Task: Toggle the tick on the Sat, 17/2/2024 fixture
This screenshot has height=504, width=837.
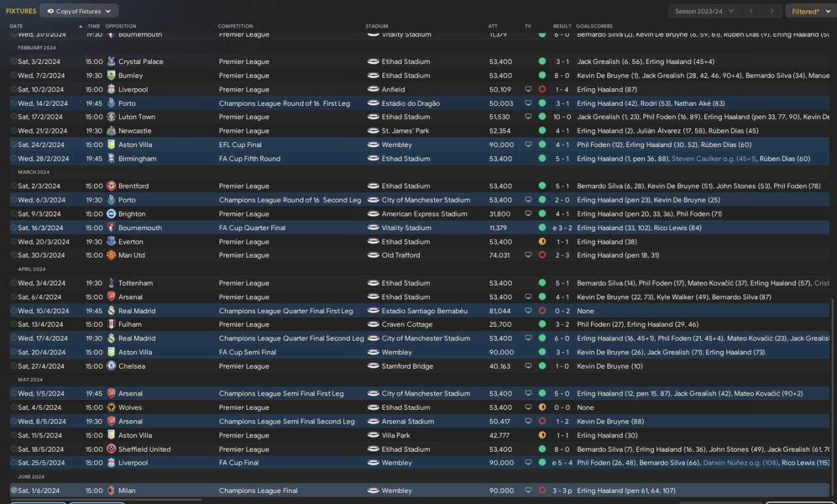Action: point(14,117)
